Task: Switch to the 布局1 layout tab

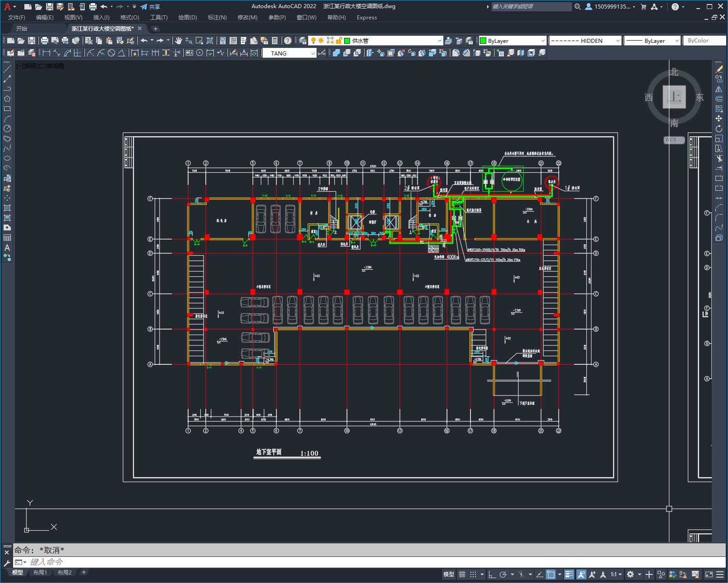Action: tap(40, 572)
